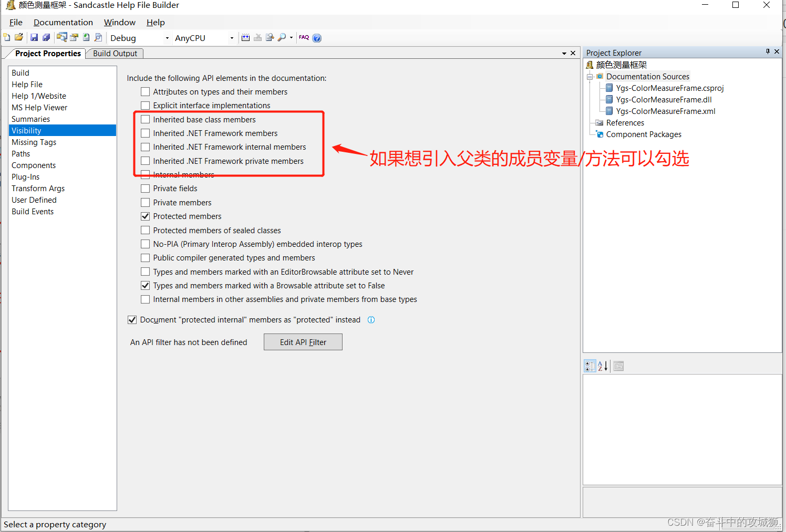Click the Save All (stacked disks) icon

[46, 37]
